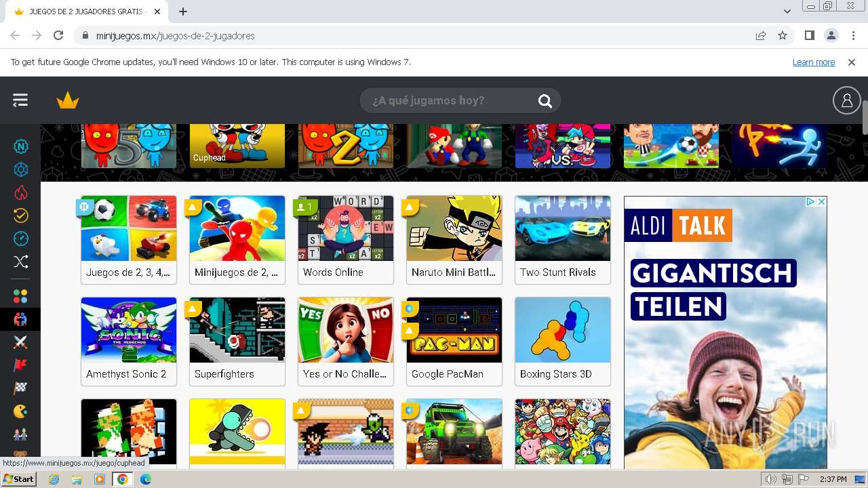Open the 'Google PacMan' game
This screenshot has width=868, height=488.
point(454,341)
